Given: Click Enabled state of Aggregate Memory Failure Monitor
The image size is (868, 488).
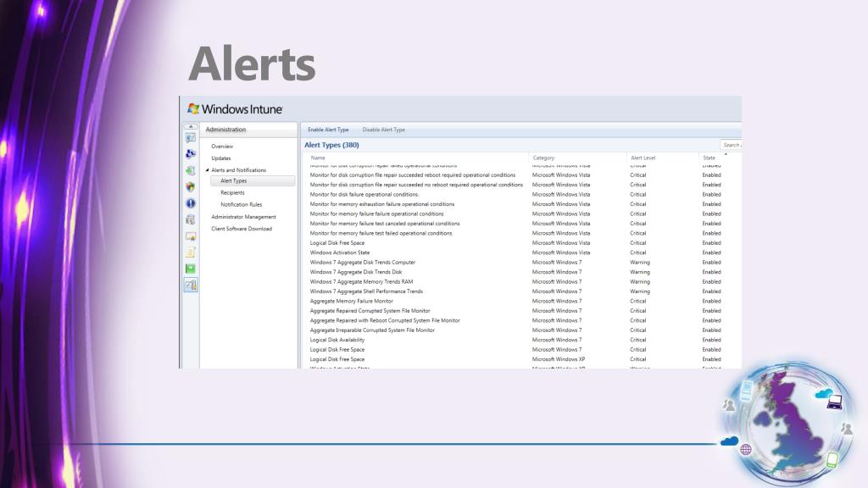Looking at the screenshot, I should pyautogui.click(x=711, y=301).
